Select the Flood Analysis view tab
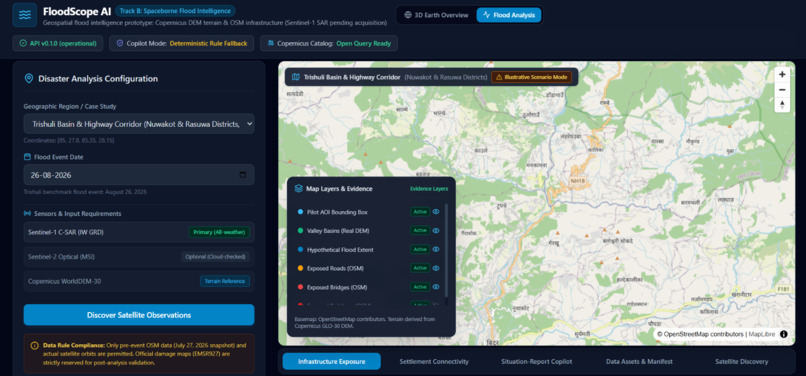Viewport: 806px width, 376px height. (508, 15)
